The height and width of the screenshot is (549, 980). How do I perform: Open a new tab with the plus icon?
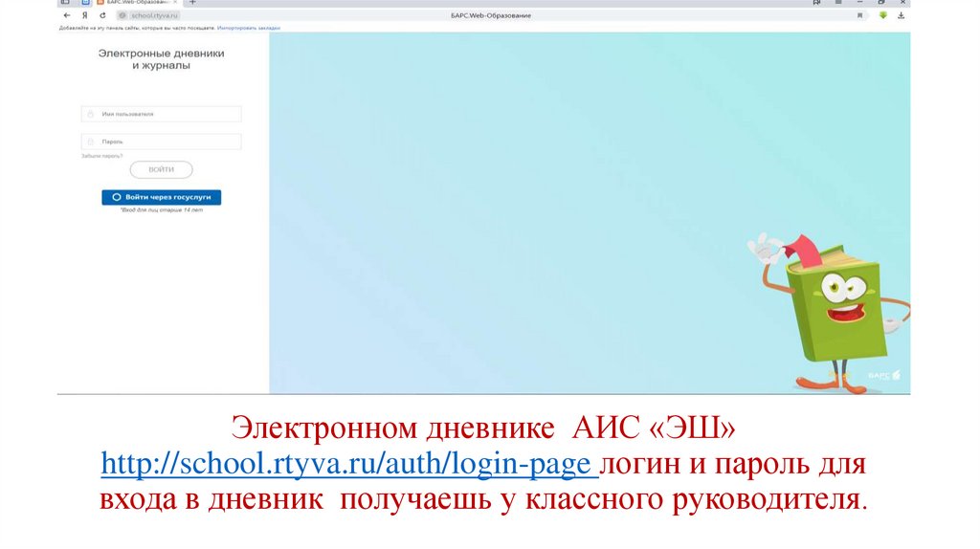pyautogui.click(x=192, y=3)
